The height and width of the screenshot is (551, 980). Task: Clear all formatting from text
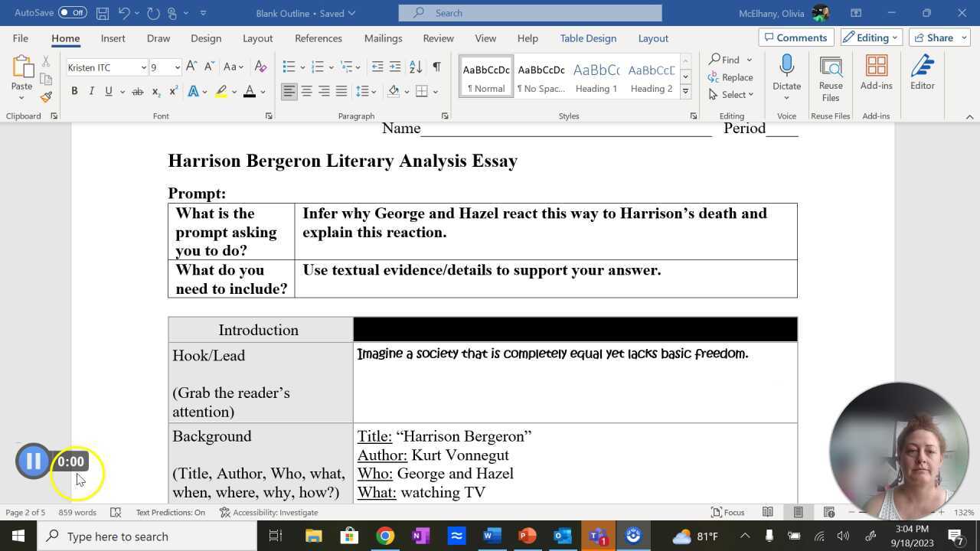[260, 67]
